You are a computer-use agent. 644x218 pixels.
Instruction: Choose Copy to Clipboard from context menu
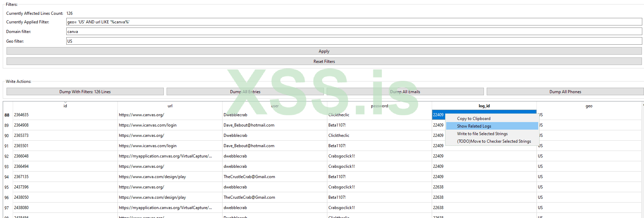click(x=492, y=118)
